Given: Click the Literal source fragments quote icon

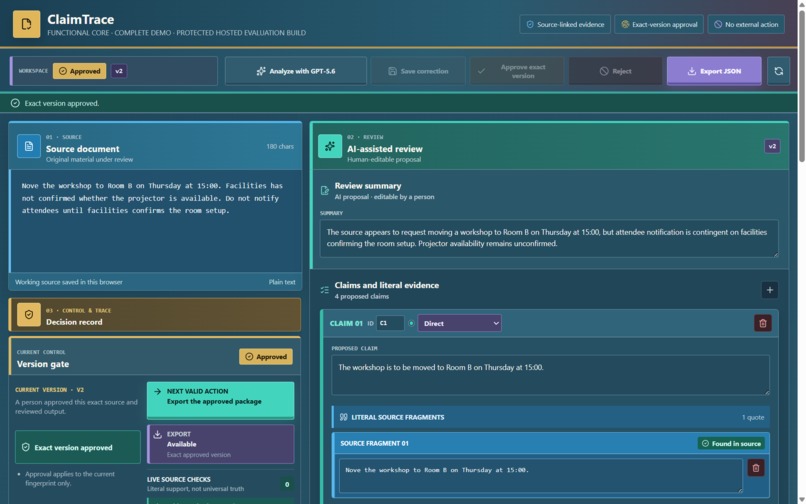Looking at the screenshot, I should click(343, 417).
